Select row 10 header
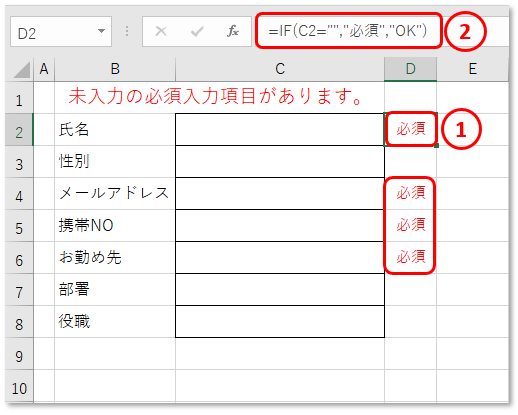518x415 pixels. point(19,386)
